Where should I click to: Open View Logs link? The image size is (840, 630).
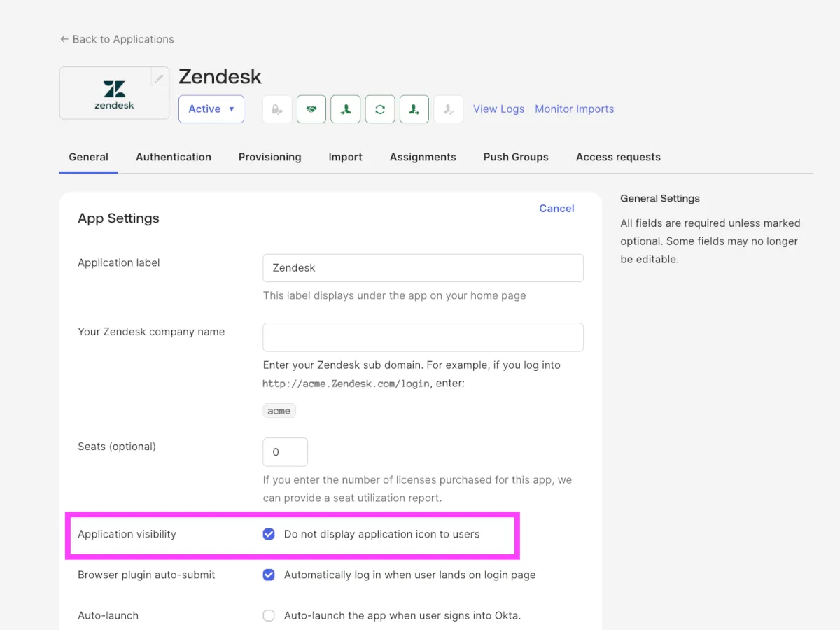click(x=498, y=109)
